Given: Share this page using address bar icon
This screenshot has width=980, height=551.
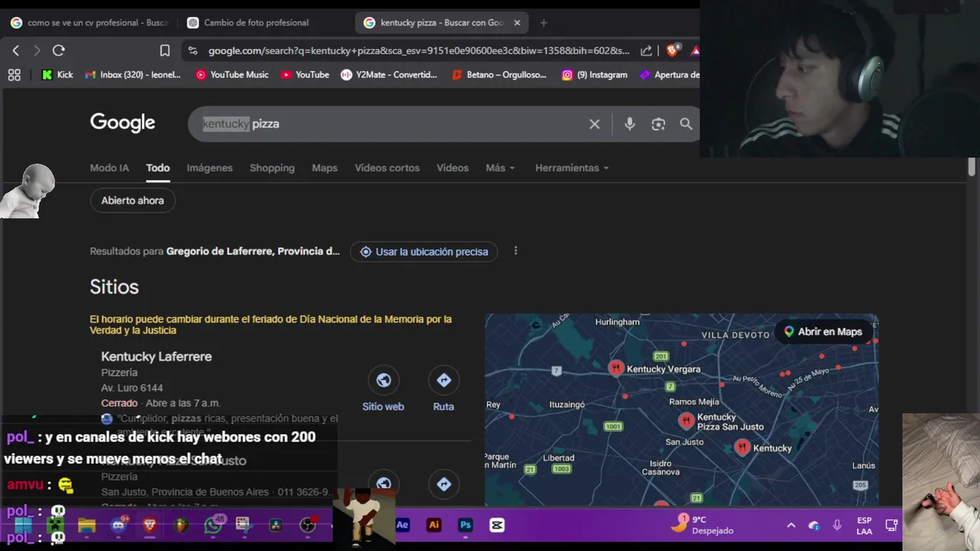Looking at the screenshot, I should pyautogui.click(x=646, y=51).
